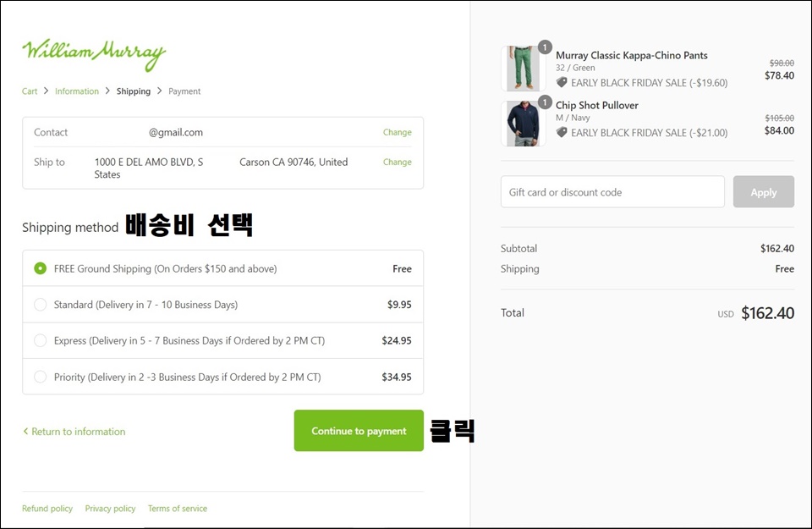Select Priority 2-3 Business Days shipping
812x529 pixels.
point(40,377)
